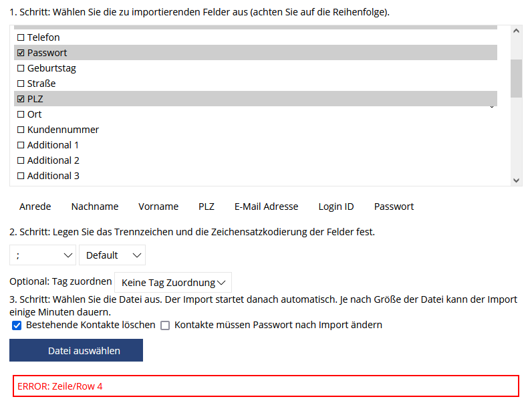This screenshot has width=532, height=405.
Task: Check the Geburtstag field checkbox
Action: (x=21, y=68)
